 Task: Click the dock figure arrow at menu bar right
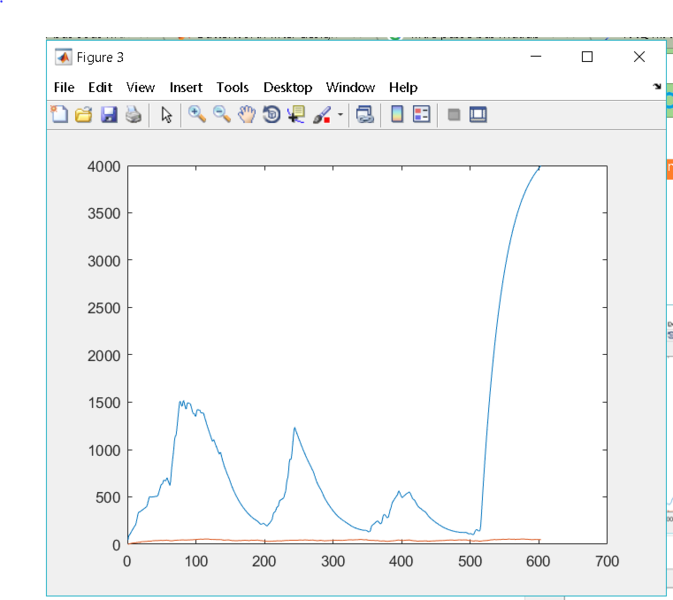(x=657, y=87)
